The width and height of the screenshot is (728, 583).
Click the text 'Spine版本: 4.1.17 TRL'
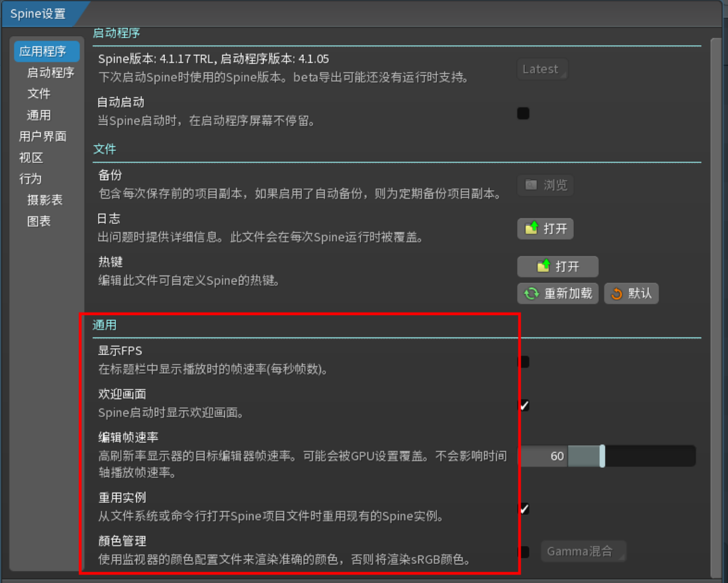155,59
